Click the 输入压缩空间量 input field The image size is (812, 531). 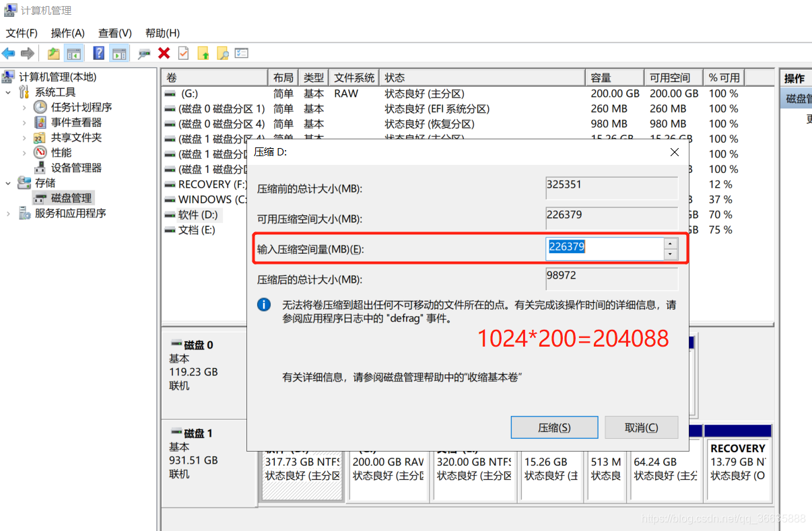coord(605,248)
